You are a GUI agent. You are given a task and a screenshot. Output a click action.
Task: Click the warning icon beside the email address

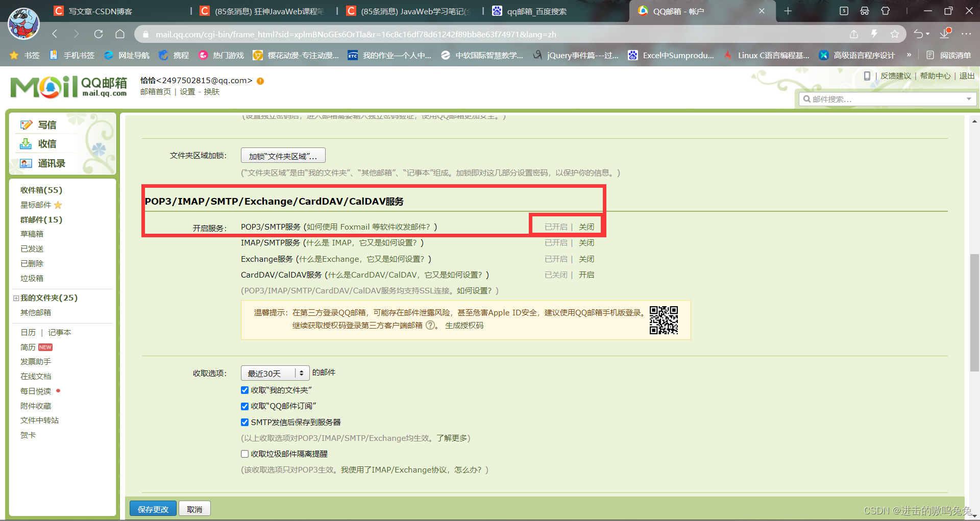click(x=260, y=81)
